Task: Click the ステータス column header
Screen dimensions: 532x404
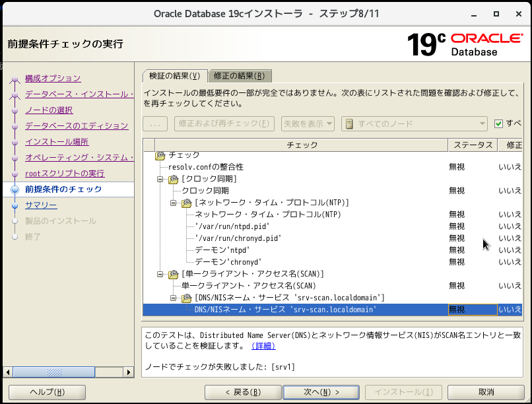Action: click(x=473, y=145)
